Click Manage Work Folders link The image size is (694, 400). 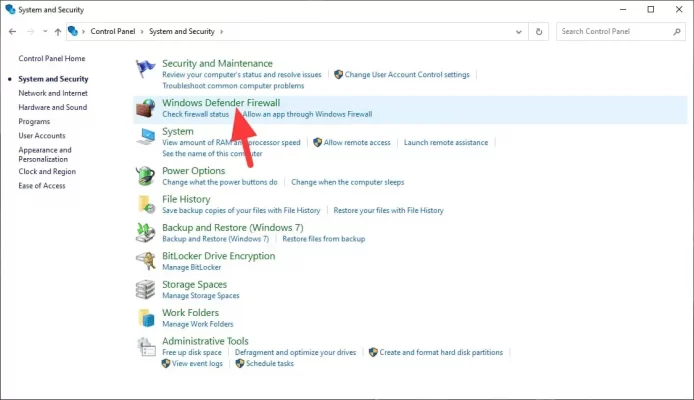pos(197,324)
